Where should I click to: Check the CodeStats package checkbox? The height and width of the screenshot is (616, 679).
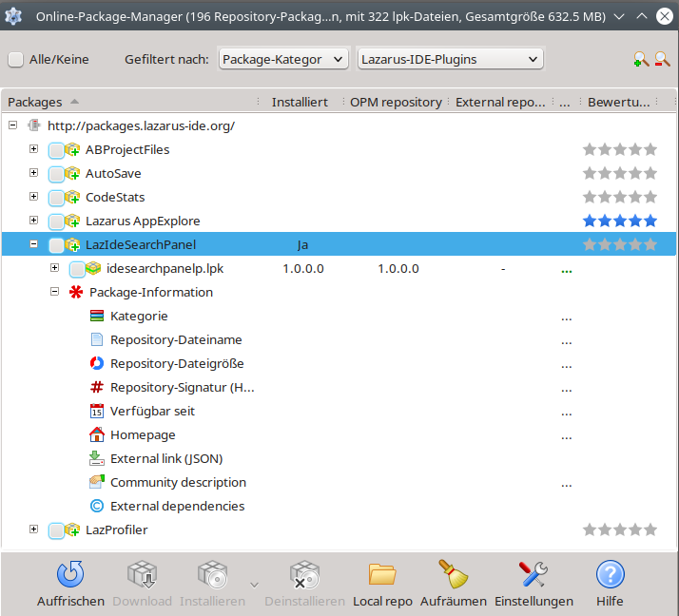(56, 198)
